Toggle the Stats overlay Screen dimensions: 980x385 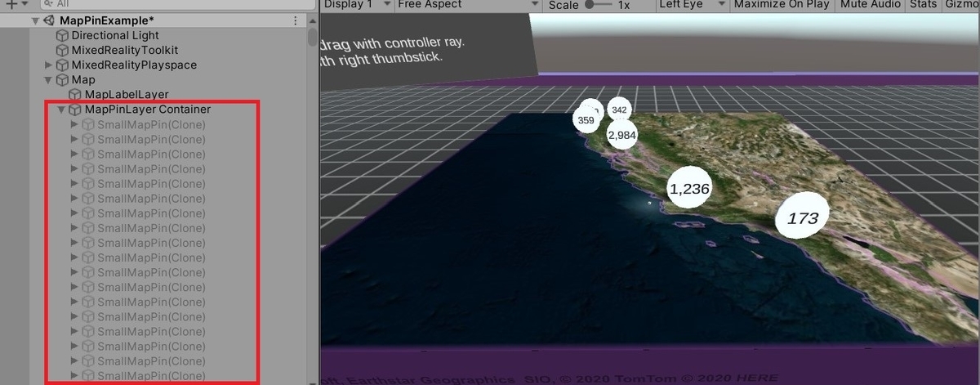(x=923, y=4)
